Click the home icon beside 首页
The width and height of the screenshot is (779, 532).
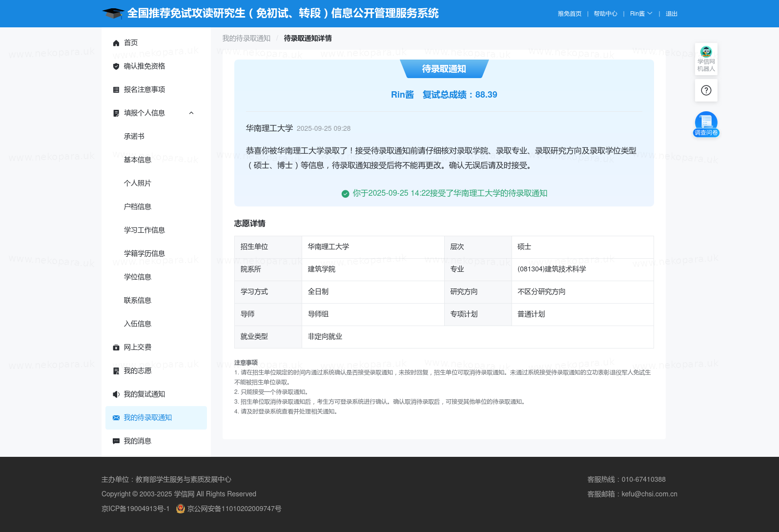pyautogui.click(x=116, y=43)
